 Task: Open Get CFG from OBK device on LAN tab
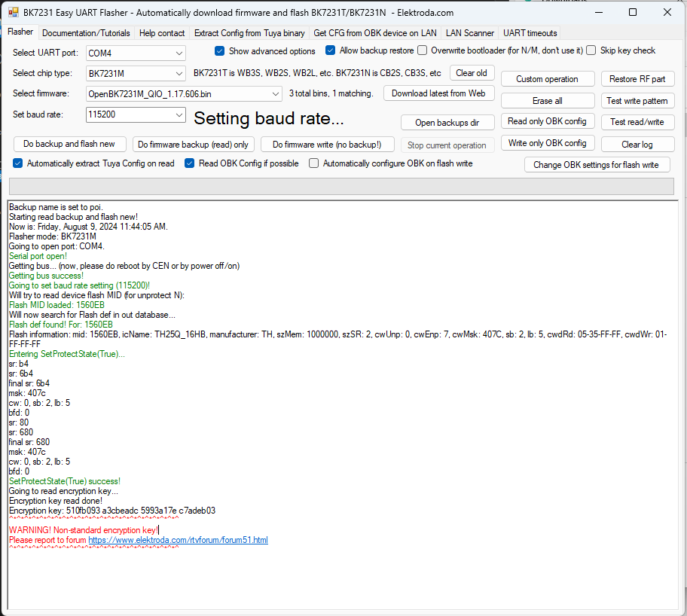375,33
